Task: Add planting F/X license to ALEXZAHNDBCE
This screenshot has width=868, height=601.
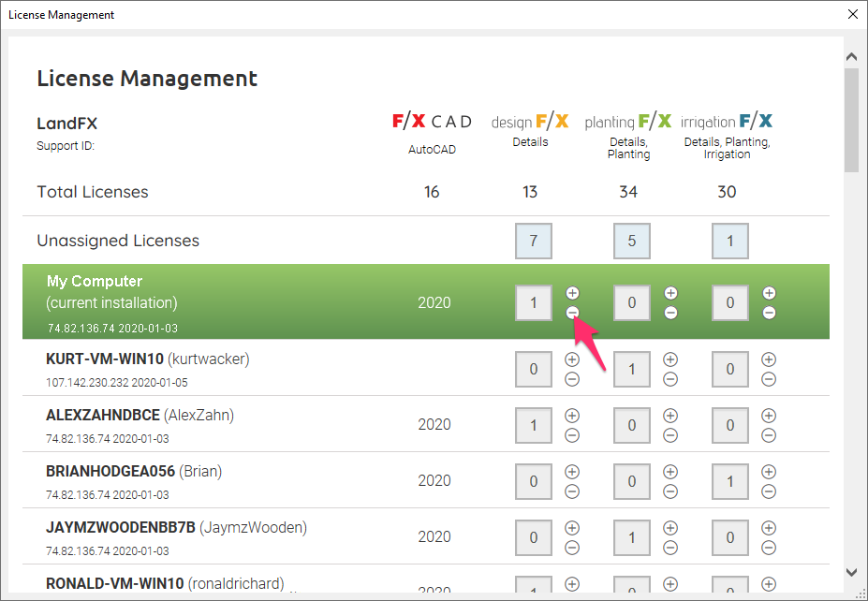Action: click(670, 416)
